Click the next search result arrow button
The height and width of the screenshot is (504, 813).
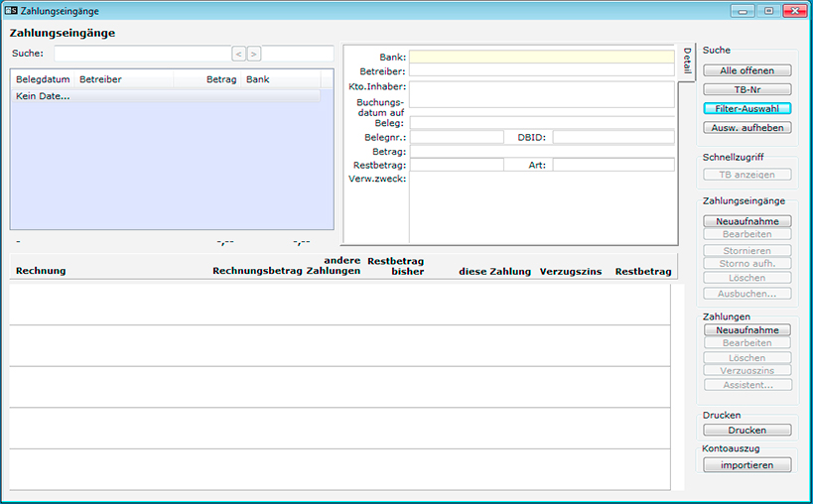pyautogui.click(x=254, y=54)
